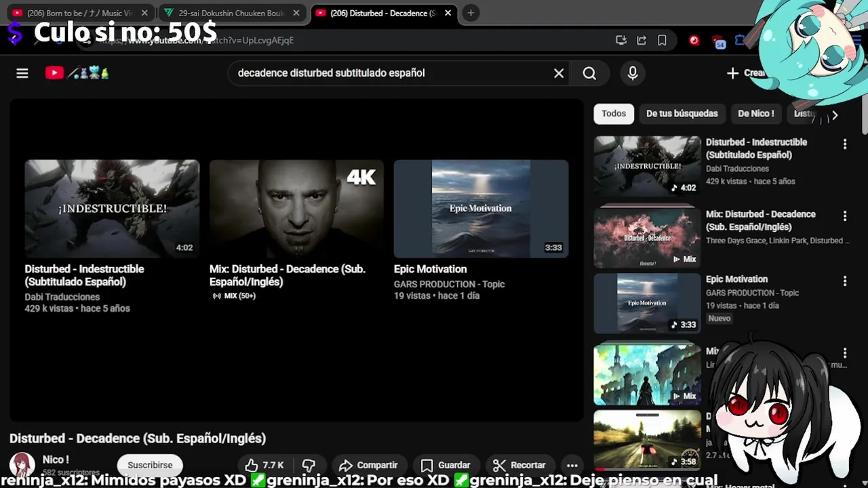The width and height of the screenshot is (868, 488).
Task: Play Epic Motivation end-screen thumbnail
Action: [481, 209]
